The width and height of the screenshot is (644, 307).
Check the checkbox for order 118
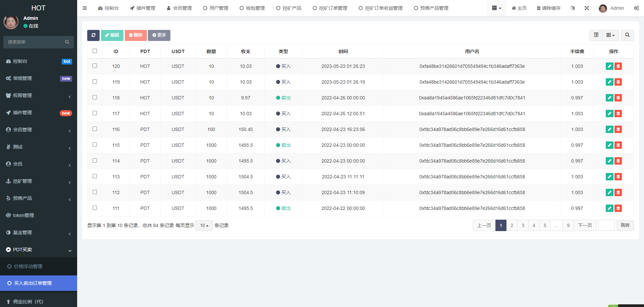tap(95, 97)
